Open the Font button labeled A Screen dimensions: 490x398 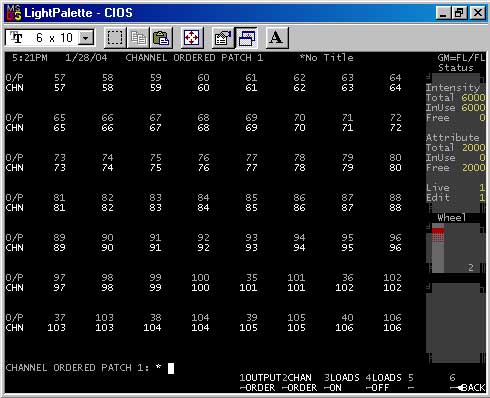[277, 38]
